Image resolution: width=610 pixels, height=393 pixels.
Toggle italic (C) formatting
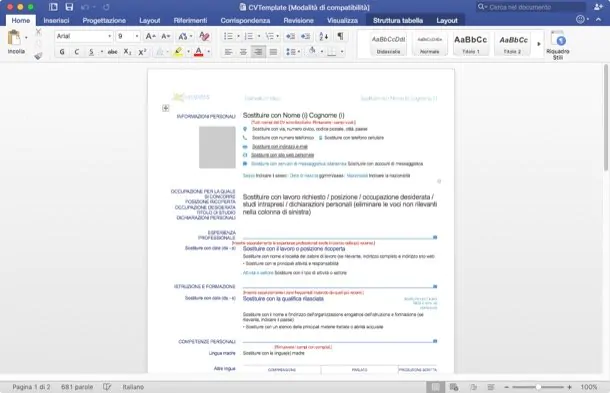click(77, 52)
